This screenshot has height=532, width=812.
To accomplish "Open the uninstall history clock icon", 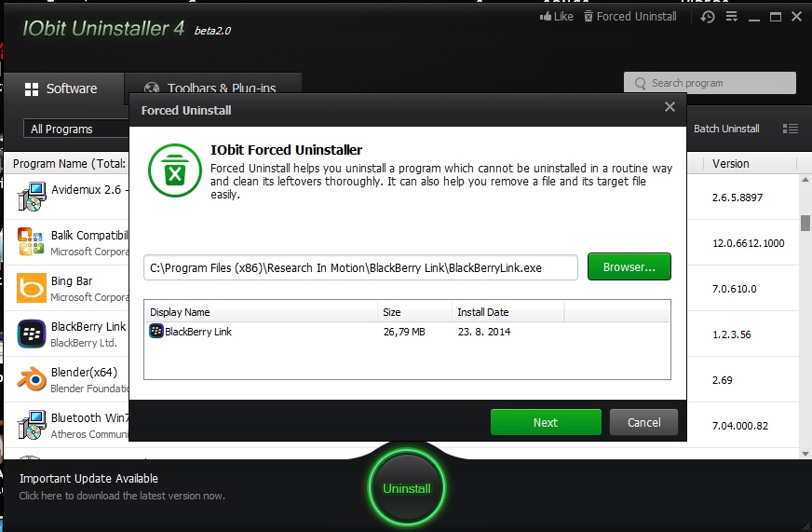I will (x=708, y=17).
